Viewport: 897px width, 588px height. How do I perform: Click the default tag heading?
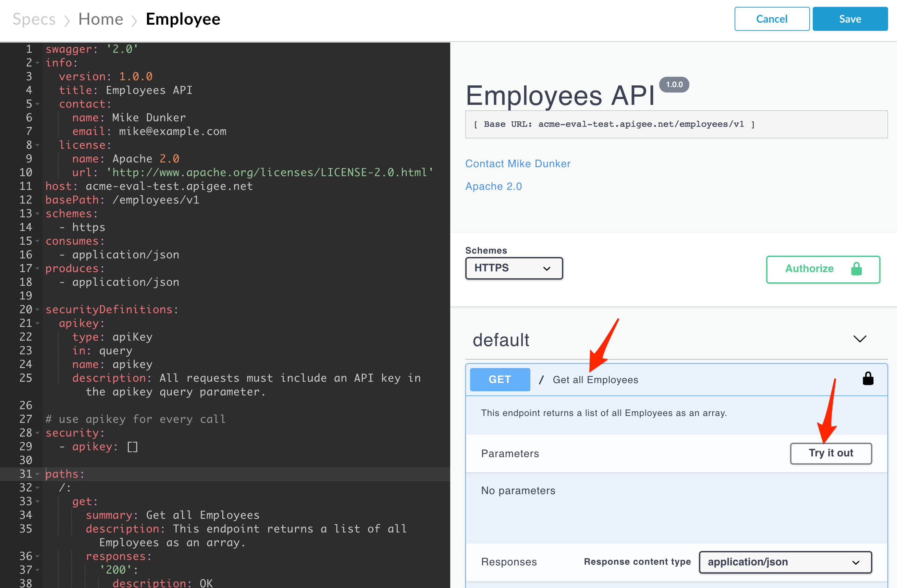501,340
